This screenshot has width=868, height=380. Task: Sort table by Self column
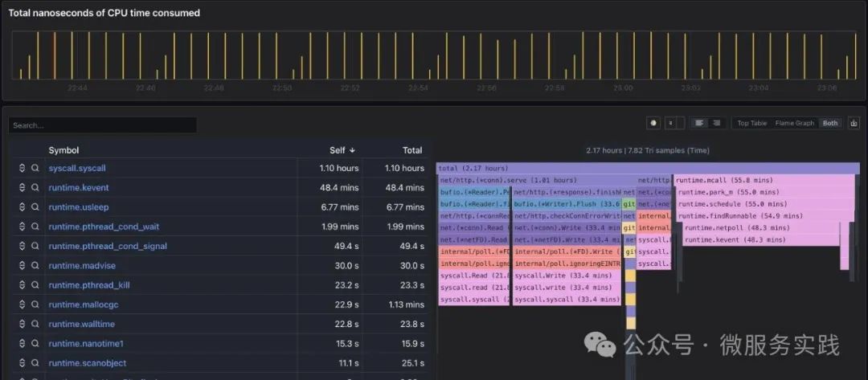point(342,150)
